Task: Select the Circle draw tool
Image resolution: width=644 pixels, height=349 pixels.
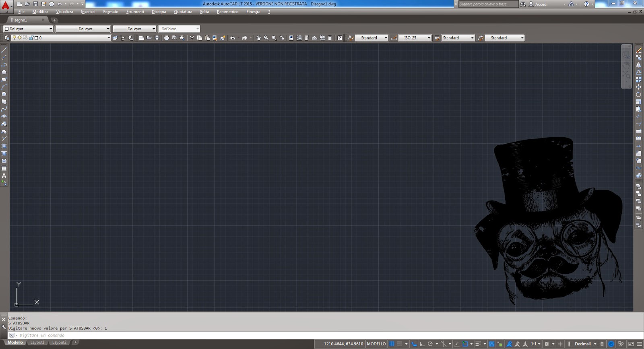Action: (4, 94)
